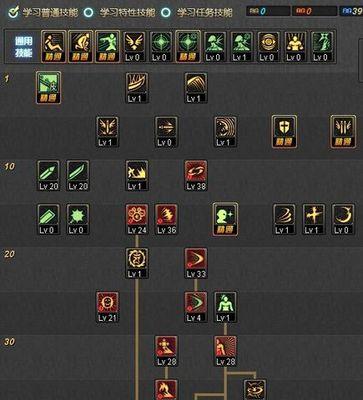363x400 pixels.
Task: Switch to the 学习任务技能 radio option
Action: tap(197, 13)
